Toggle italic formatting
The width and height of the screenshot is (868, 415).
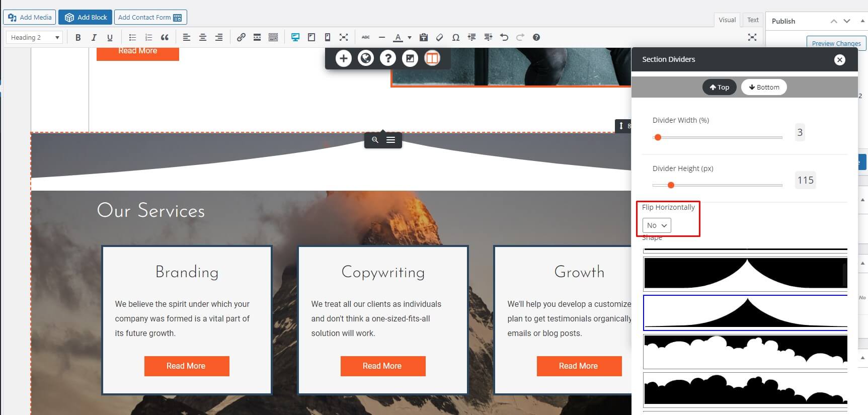click(x=94, y=37)
